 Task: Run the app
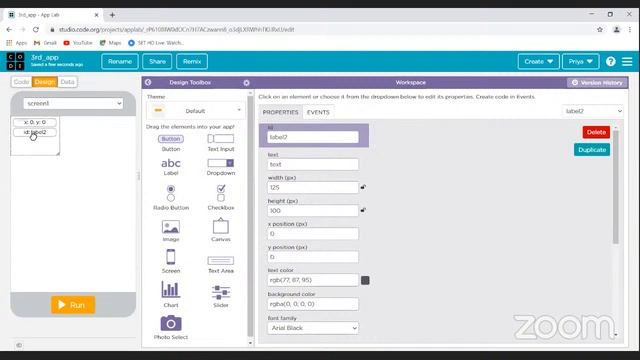coord(73,305)
